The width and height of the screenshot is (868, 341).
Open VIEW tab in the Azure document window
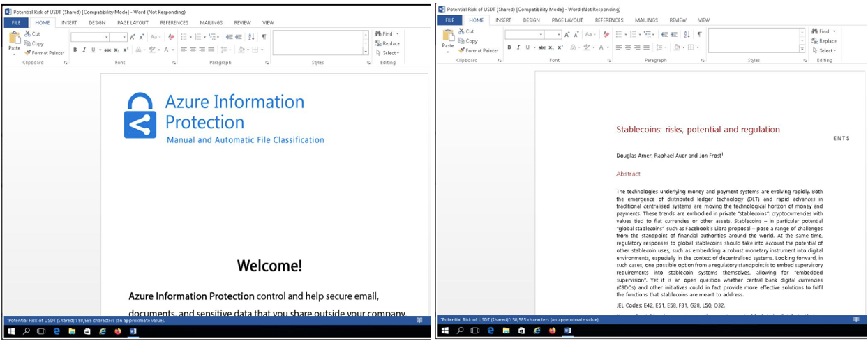coord(268,22)
